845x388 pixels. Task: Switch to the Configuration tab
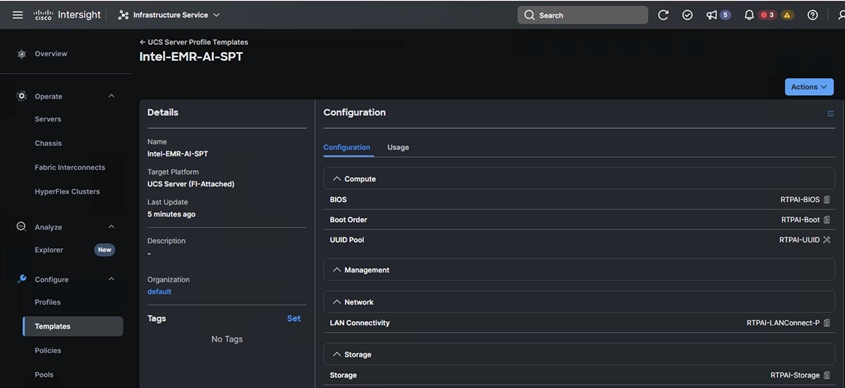[347, 147]
